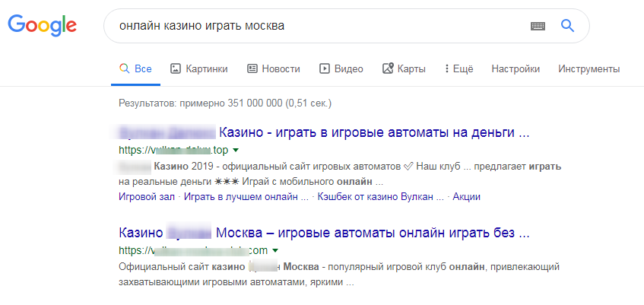This screenshot has width=644, height=305.
Task: Click the three-dot Ещё icon
Action: click(x=446, y=68)
